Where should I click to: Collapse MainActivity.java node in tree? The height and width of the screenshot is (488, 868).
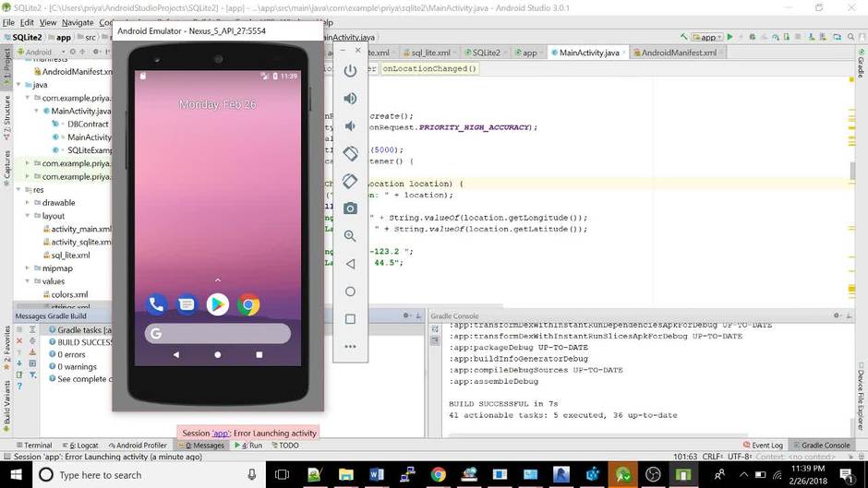[37, 111]
